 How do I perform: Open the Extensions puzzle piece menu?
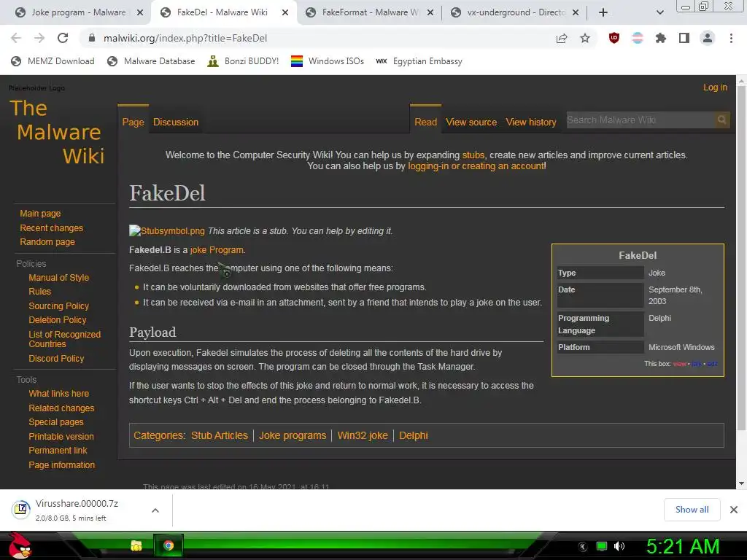point(661,38)
